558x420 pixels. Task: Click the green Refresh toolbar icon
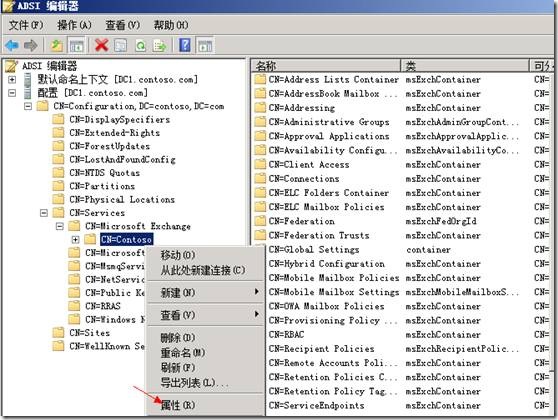140,45
